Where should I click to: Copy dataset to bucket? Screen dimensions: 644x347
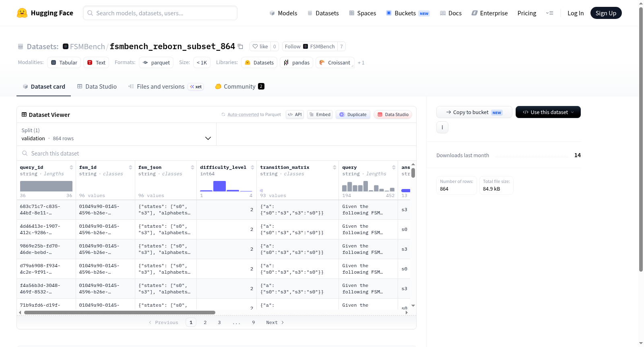click(x=474, y=112)
